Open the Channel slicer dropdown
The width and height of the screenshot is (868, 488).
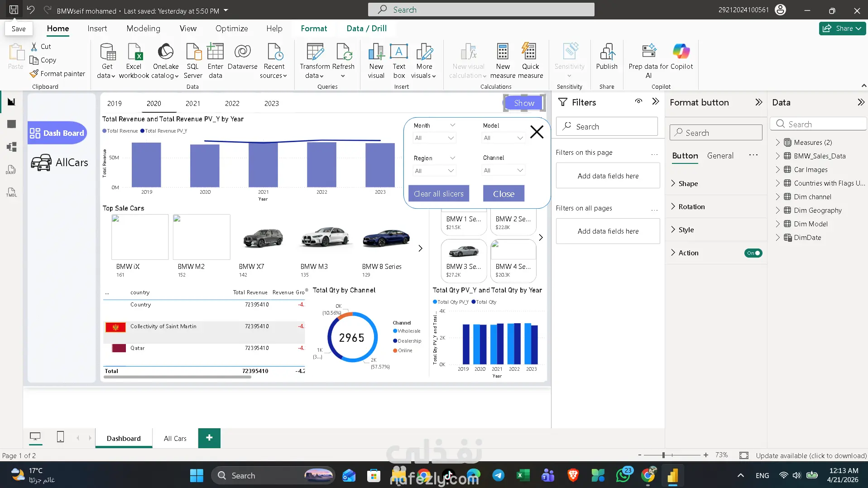pos(503,171)
